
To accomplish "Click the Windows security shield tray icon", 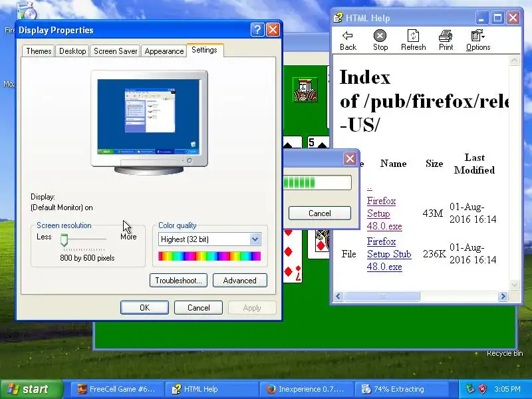I will pos(482,389).
